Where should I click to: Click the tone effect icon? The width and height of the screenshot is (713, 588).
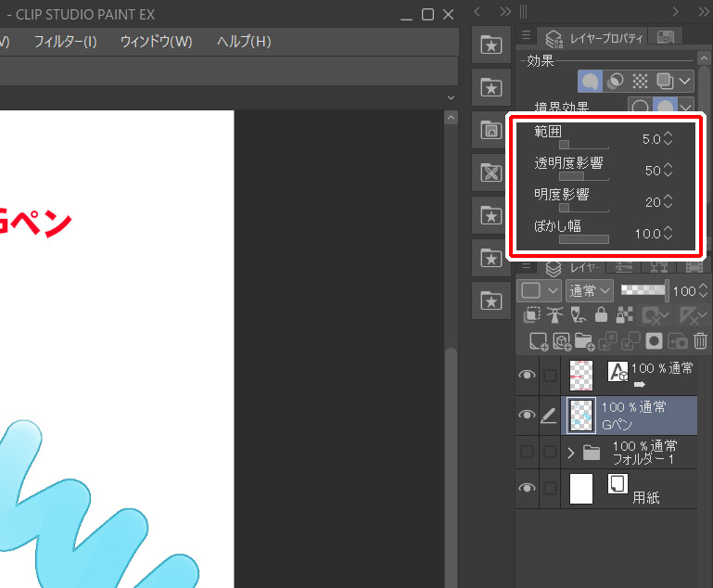coord(640,82)
